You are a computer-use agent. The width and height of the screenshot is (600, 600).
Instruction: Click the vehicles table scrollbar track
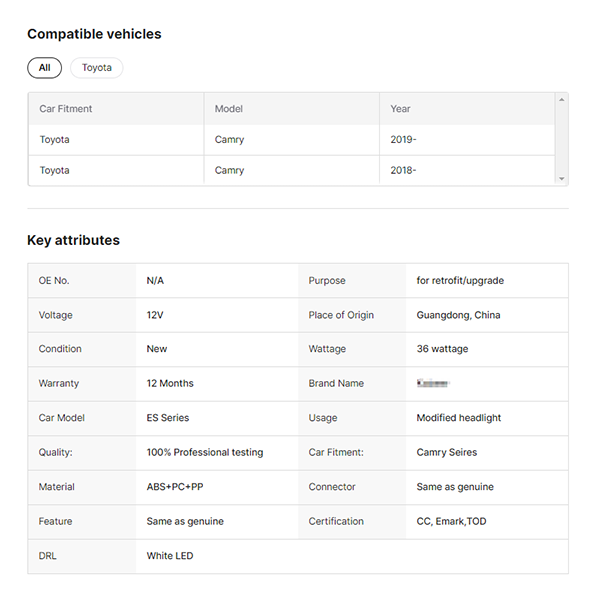pyautogui.click(x=562, y=140)
